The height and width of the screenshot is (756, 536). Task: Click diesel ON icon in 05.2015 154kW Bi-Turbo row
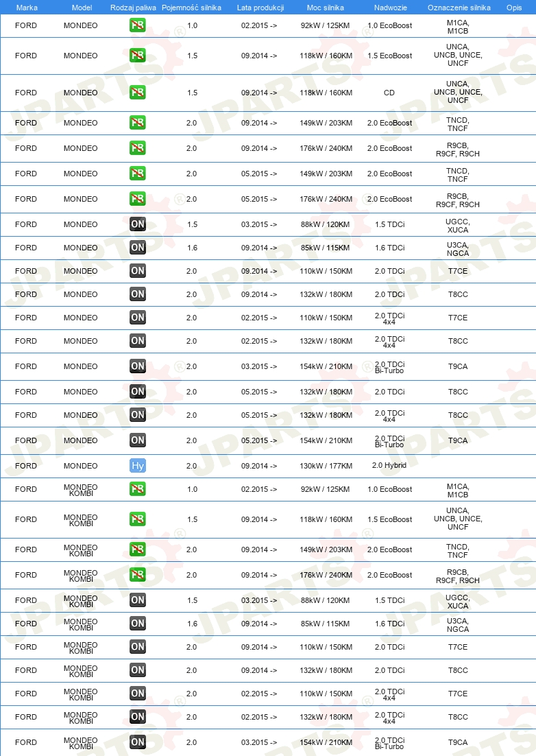[138, 440]
